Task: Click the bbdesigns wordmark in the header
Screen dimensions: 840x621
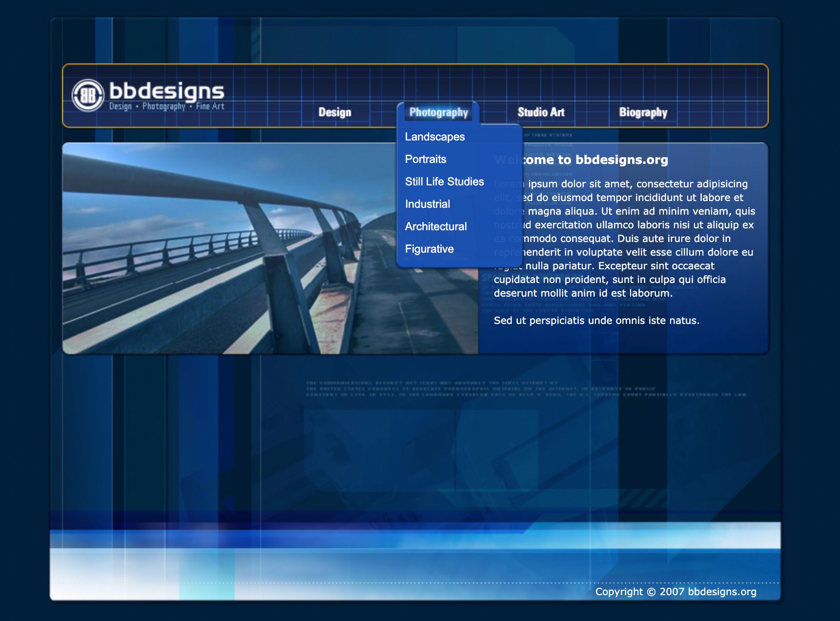Action: 166,91
